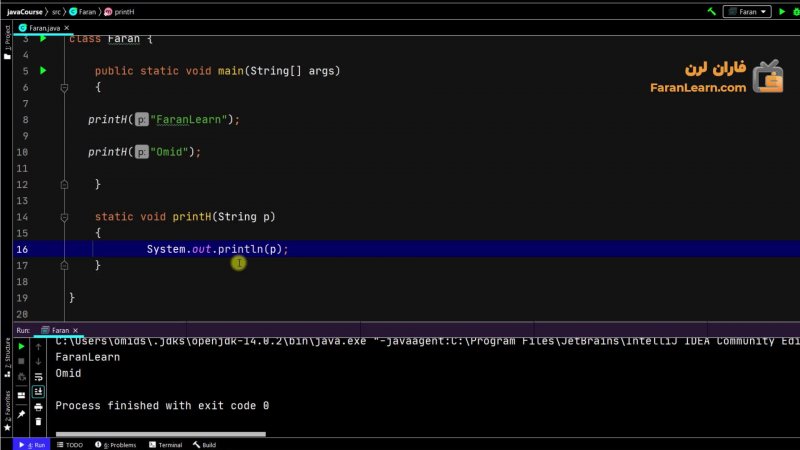Click the print icon in Run panel

[x=38, y=407]
